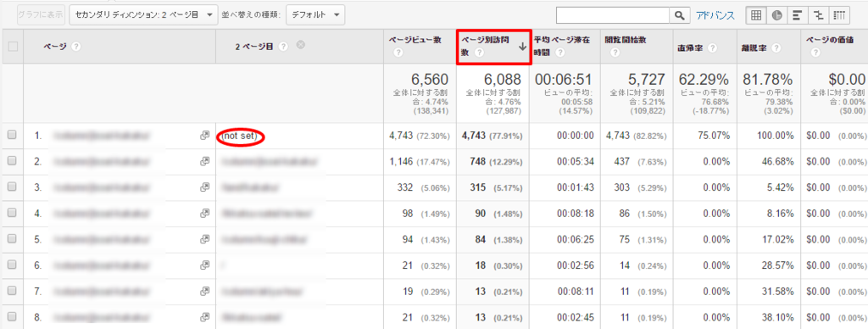Click the search magnifier button
The image size is (868, 329).
679,15
